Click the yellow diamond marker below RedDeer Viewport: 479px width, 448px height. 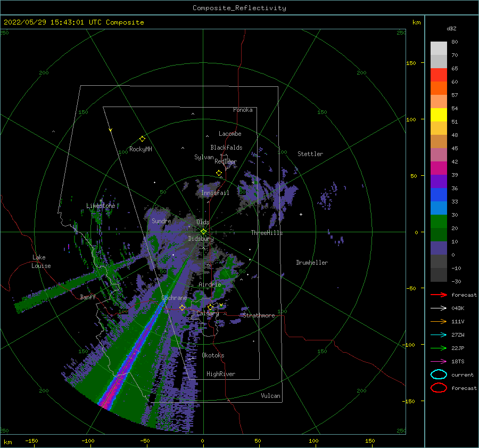(x=219, y=173)
